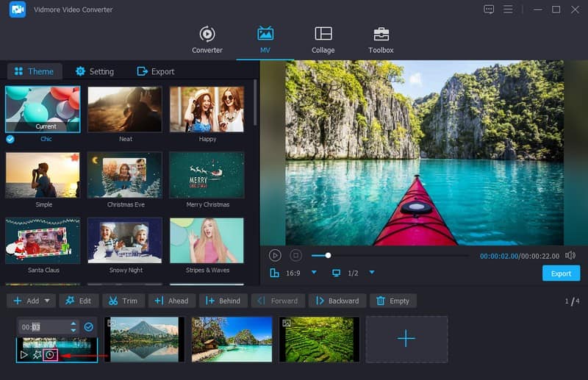Open the Toolbox section
Image resolution: width=588 pixels, height=380 pixels.
click(x=381, y=40)
